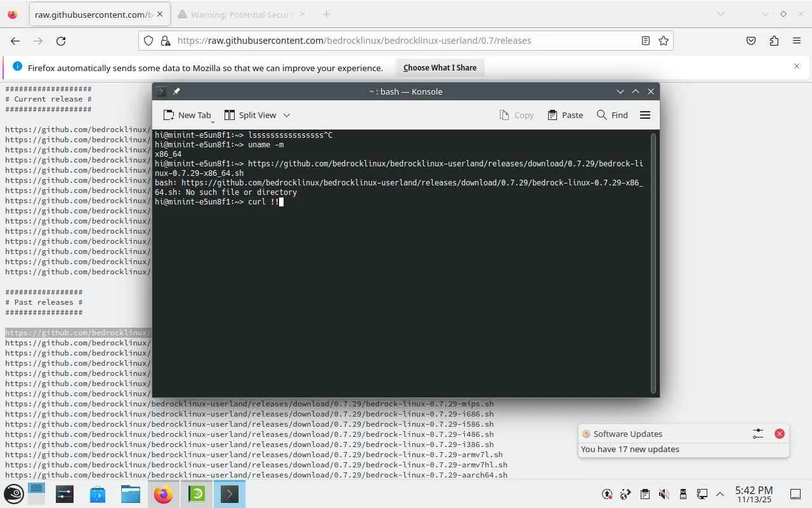Click the highlighted github.com link under Past releases
Screen dimensions: 812x508
tap(78, 333)
